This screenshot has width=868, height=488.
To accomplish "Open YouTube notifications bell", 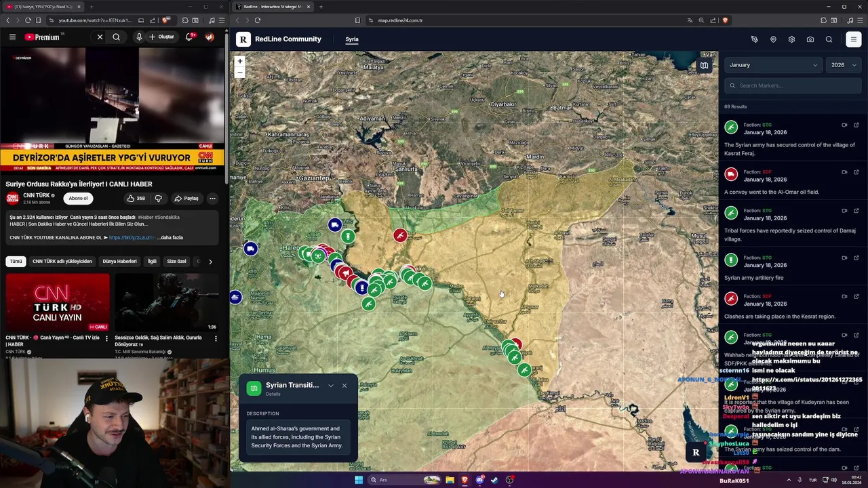I will click(x=190, y=37).
